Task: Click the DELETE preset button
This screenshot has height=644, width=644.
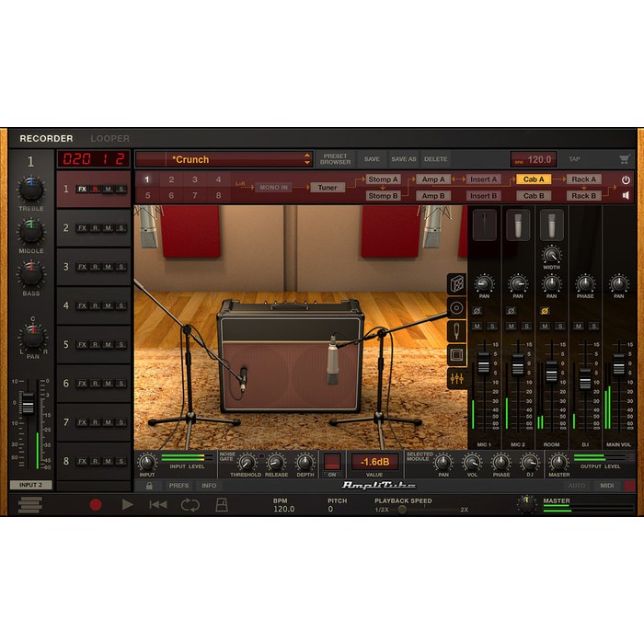Action: (x=436, y=159)
